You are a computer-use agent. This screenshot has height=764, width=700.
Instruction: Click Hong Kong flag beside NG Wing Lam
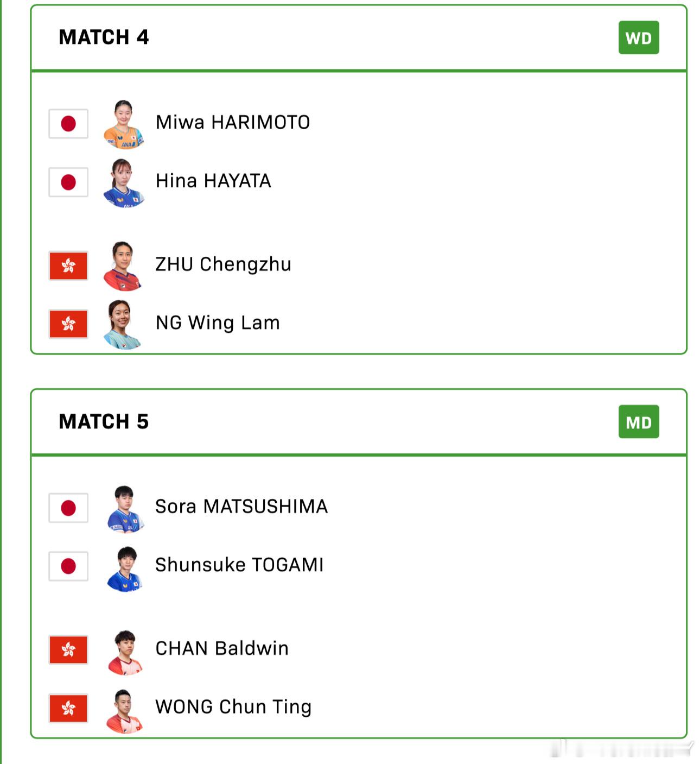coord(68,324)
